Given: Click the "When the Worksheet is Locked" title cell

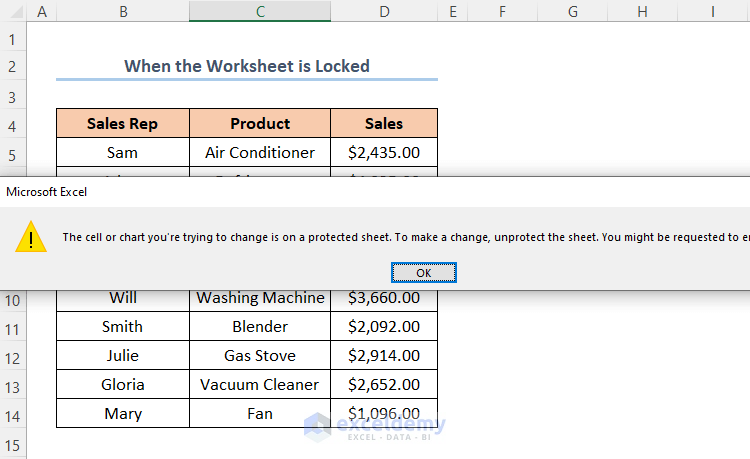Looking at the screenshot, I should (247, 67).
